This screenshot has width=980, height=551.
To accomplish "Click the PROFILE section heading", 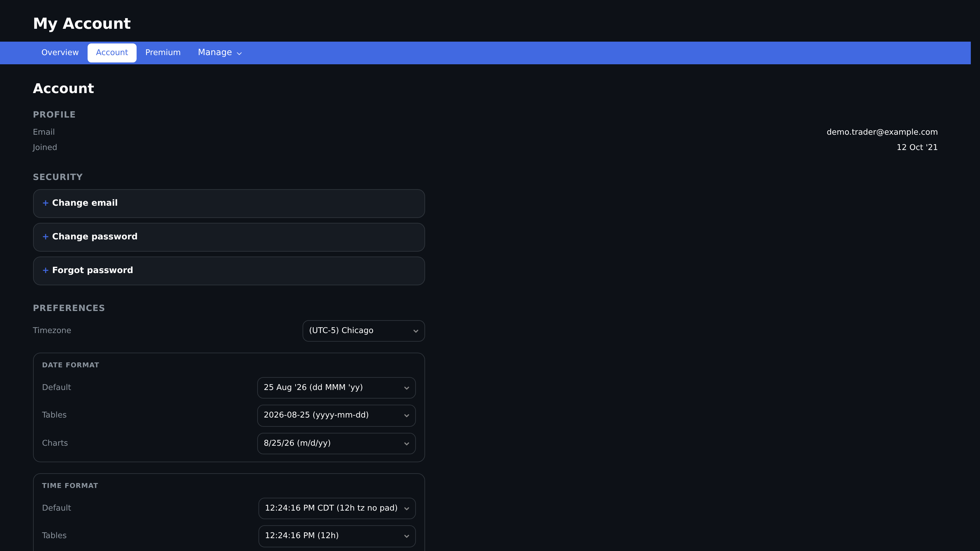I will click(54, 114).
